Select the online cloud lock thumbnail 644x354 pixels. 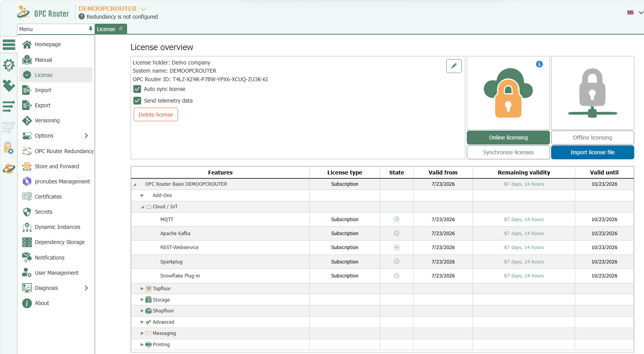[x=508, y=93]
